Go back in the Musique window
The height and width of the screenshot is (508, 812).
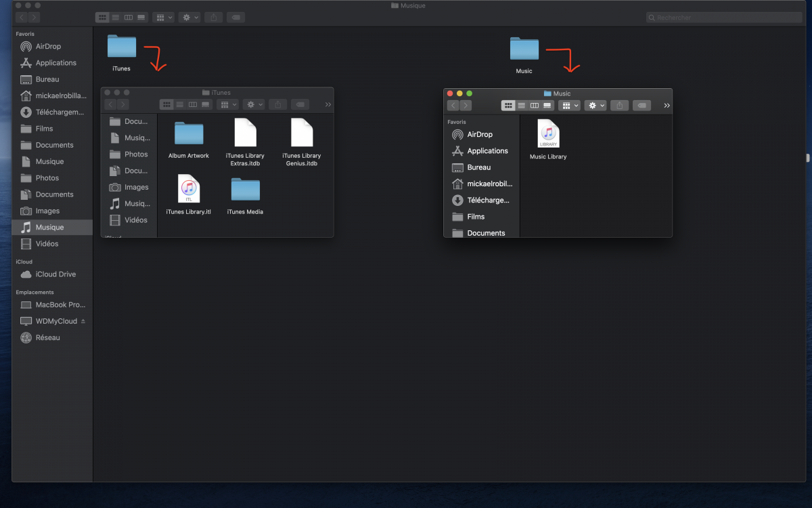pos(22,17)
